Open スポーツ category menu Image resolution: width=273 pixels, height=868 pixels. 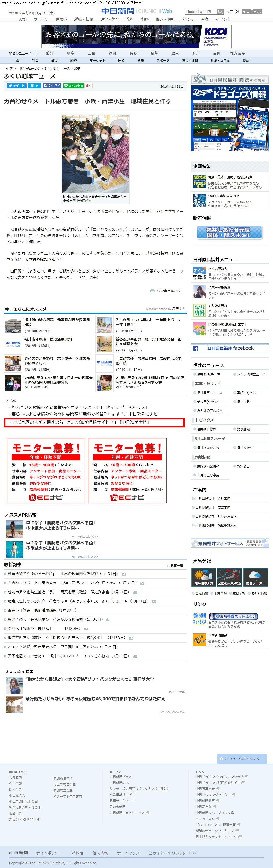click(x=163, y=60)
